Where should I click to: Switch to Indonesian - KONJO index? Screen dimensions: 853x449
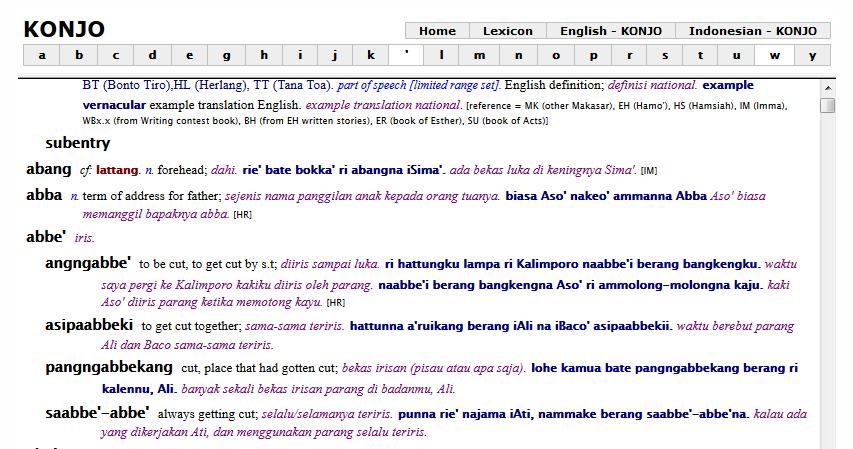pos(753,31)
